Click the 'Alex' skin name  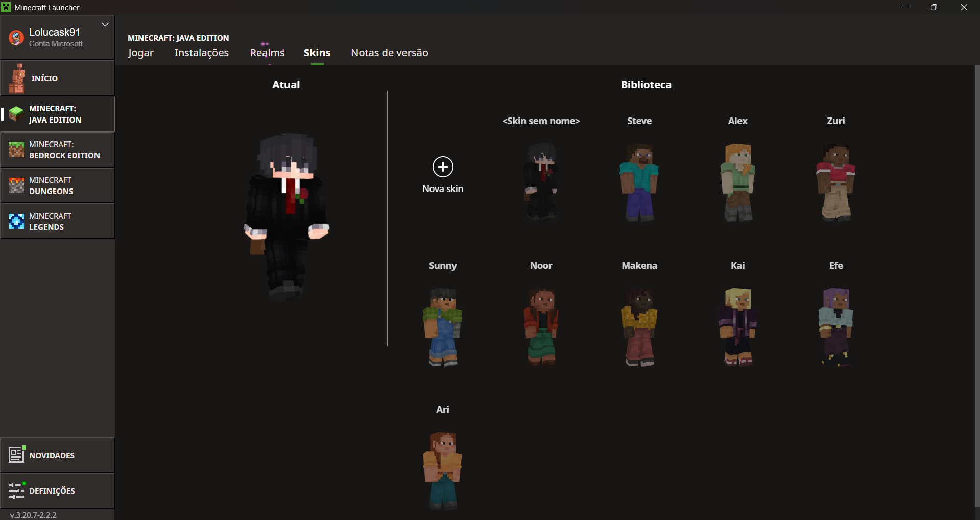(738, 121)
